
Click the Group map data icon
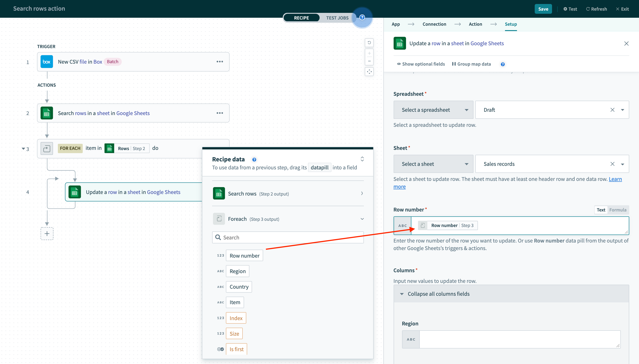pos(454,64)
